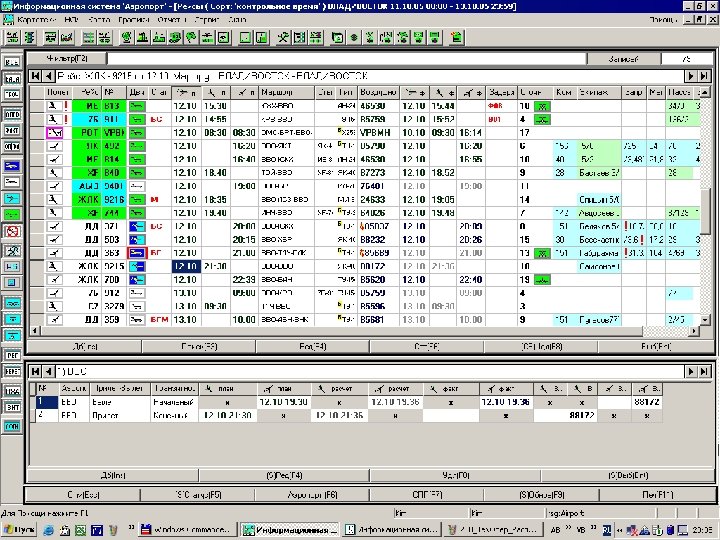Go to next record in flights panel
720x540 pixels.
click(690, 76)
